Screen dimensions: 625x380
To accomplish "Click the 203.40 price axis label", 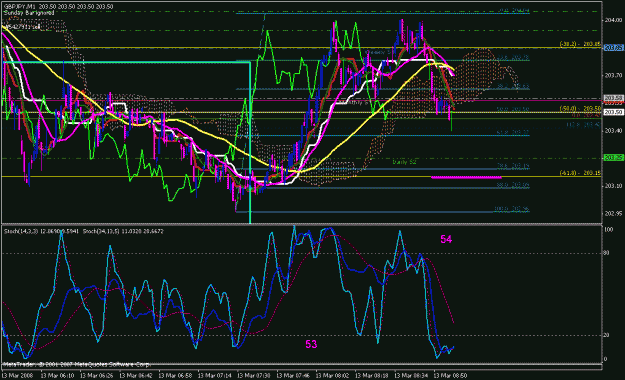I will (x=613, y=130).
